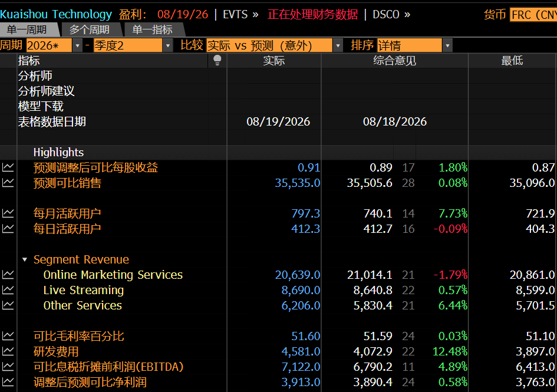Click the lightbulb icon in header
Viewport: 557px width, 392px height.
[217, 60]
